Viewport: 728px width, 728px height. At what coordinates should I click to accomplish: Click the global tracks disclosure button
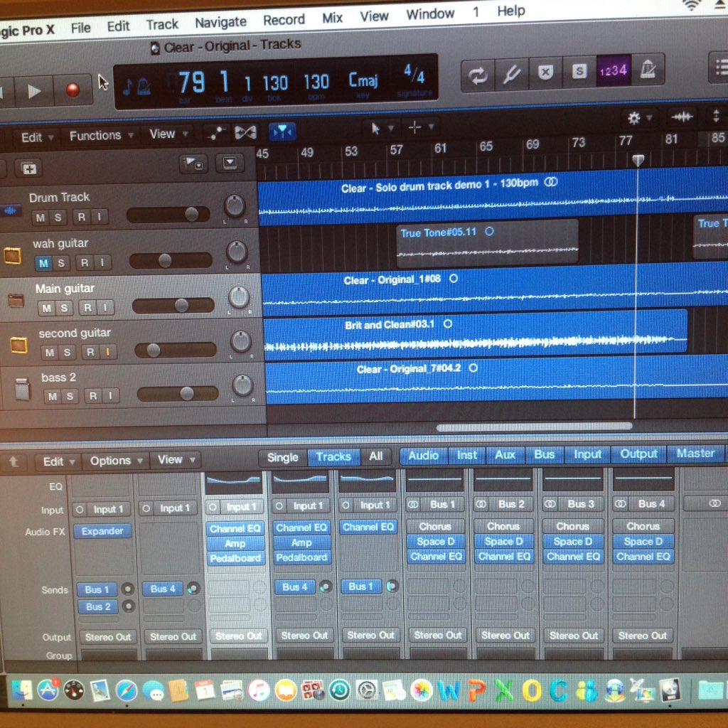(x=193, y=164)
